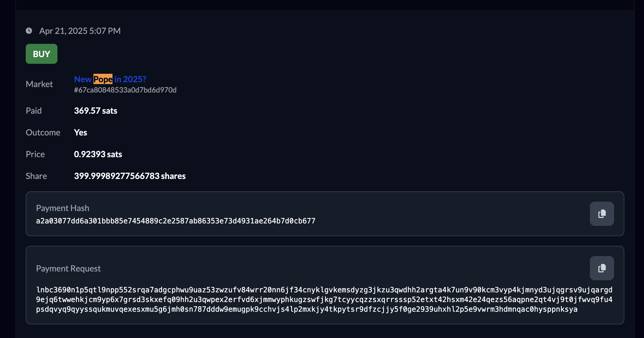This screenshot has height=338, width=644.
Task: Click the Payment Hash label
Action: pos(63,208)
